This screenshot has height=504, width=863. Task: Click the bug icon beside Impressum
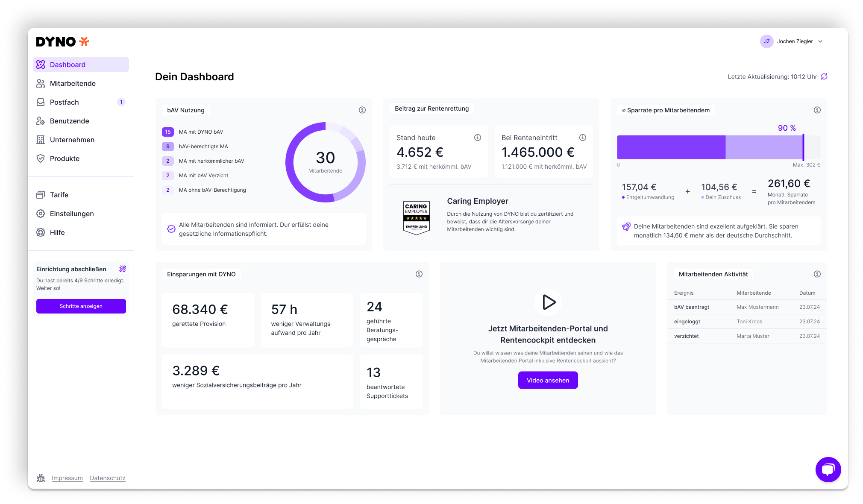click(41, 478)
